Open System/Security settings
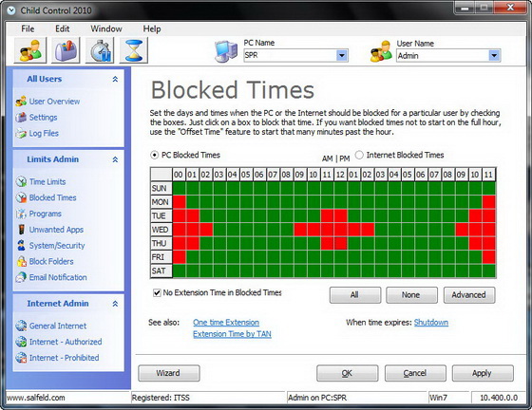This screenshot has height=410, width=532. click(57, 245)
